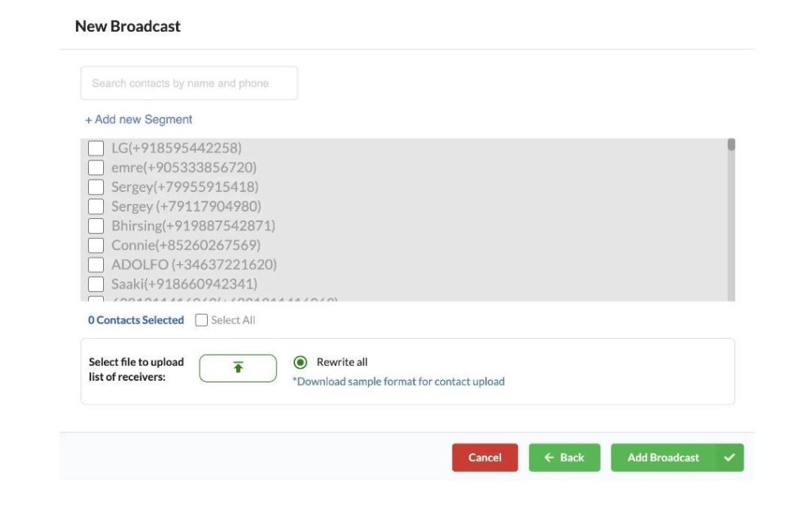Viewport: 812px width, 514px height.
Task: Check the Connie contact checkbox
Action: (96, 245)
